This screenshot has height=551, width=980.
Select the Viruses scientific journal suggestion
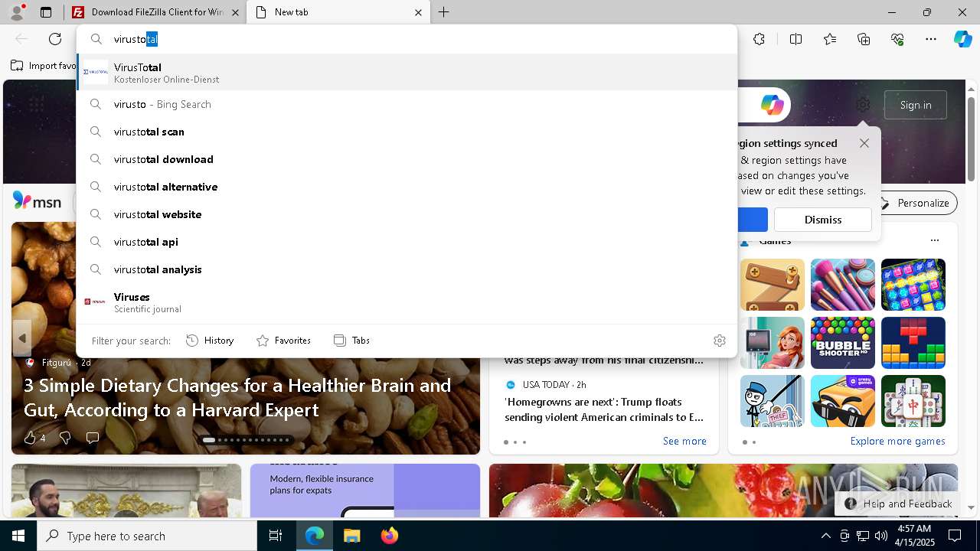[x=407, y=302]
